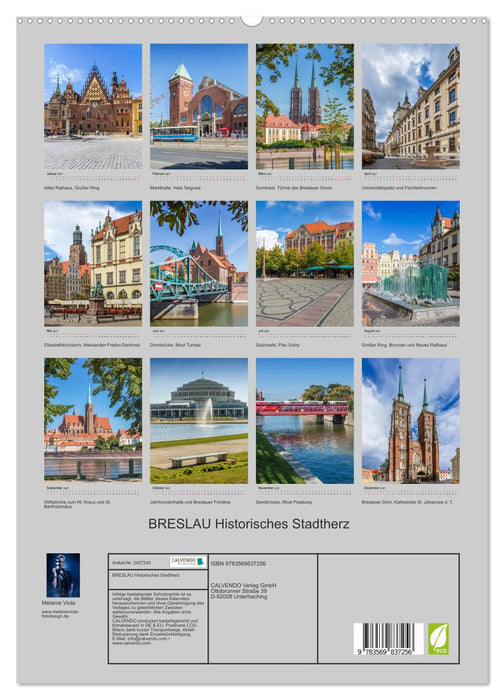Viewport: 504px width, 700px height.
Task: Click the green eco leaf badge
Action: [x=438, y=639]
